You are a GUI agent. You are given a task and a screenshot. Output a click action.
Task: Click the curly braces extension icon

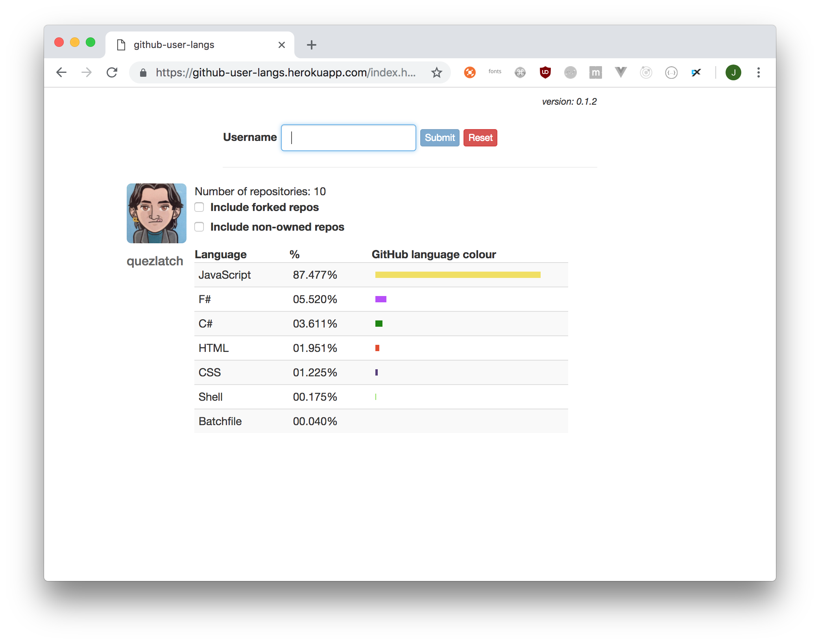(671, 72)
